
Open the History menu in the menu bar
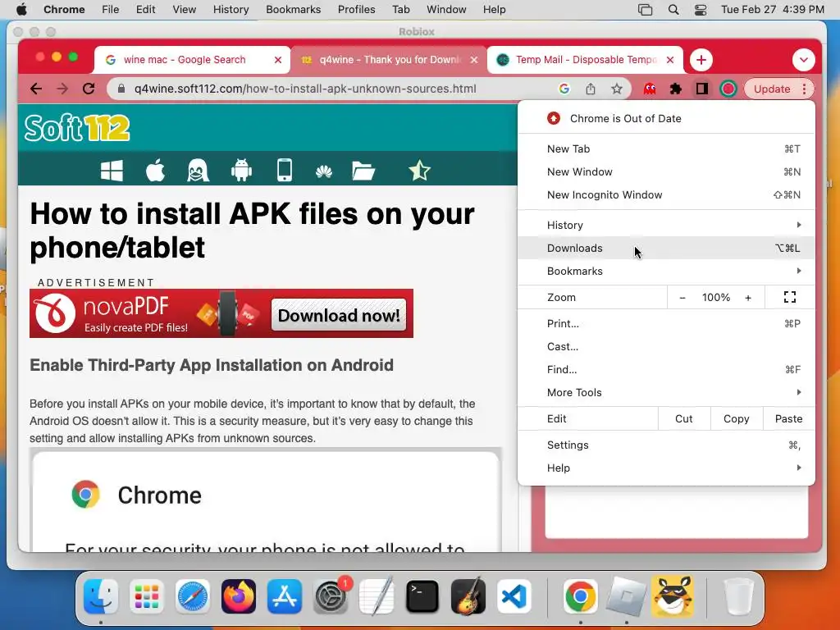click(x=231, y=10)
